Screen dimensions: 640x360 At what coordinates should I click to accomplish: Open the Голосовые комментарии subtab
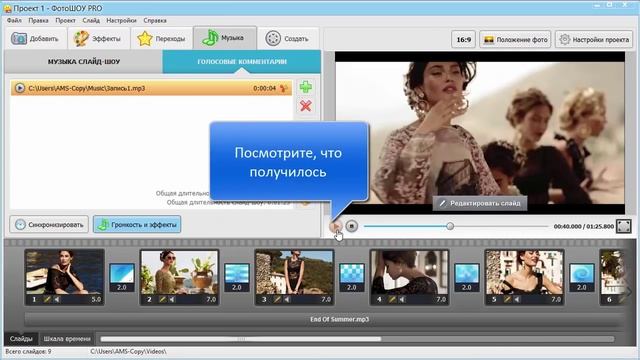click(242, 62)
